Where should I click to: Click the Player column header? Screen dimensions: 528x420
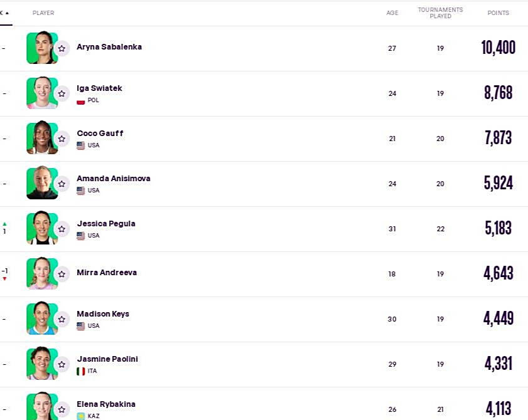point(43,13)
